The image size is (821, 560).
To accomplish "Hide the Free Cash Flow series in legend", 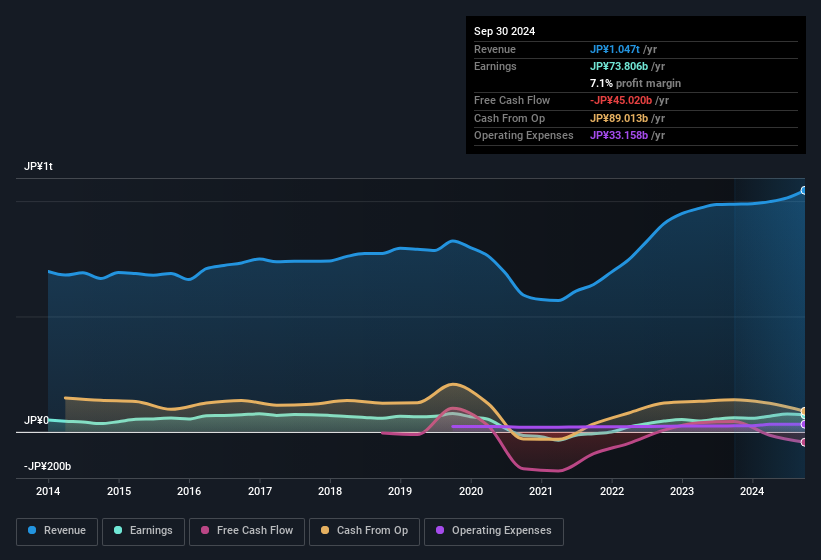I will 245,531.
